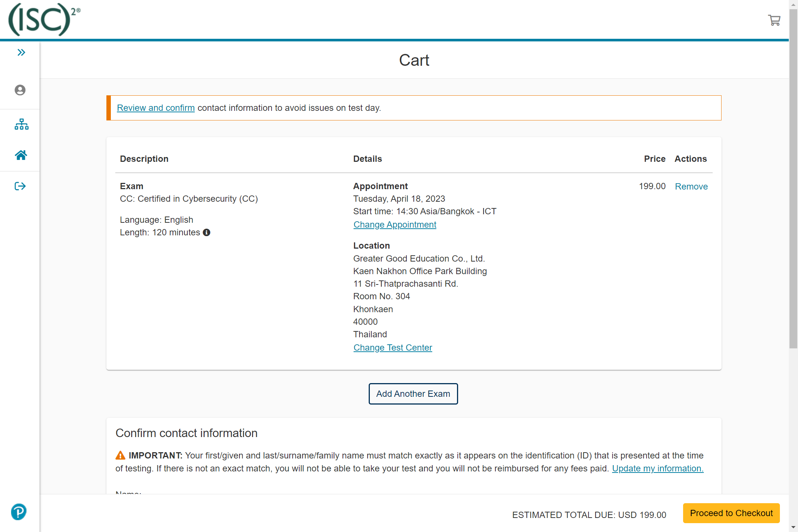The height and width of the screenshot is (532, 798).
Task: Click Change Test Center link
Action: coord(392,348)
